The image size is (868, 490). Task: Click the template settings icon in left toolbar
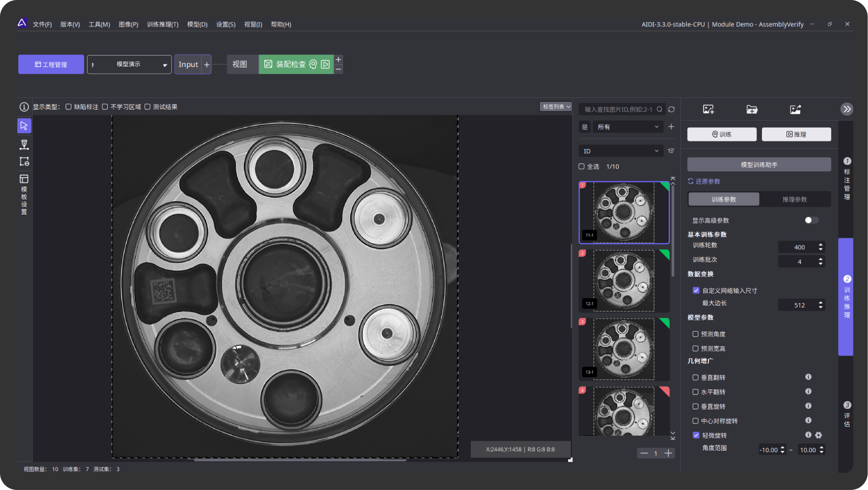click(x=24, y=179)
